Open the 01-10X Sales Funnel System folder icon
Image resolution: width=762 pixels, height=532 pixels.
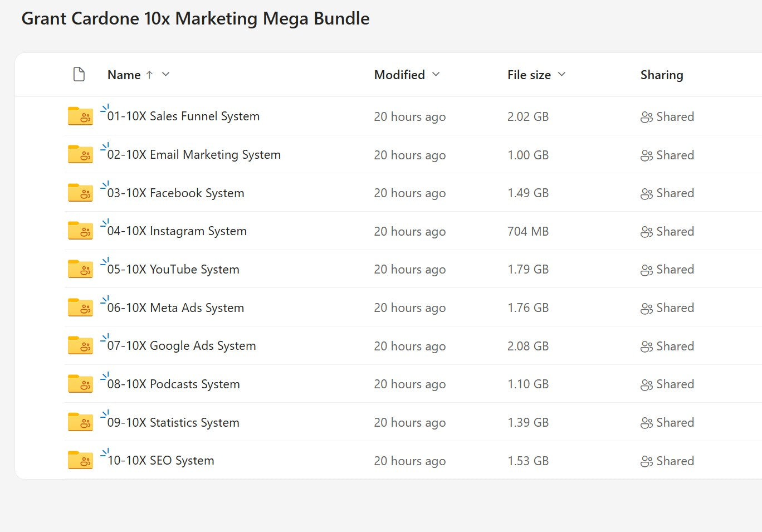[x=80, y=116]
